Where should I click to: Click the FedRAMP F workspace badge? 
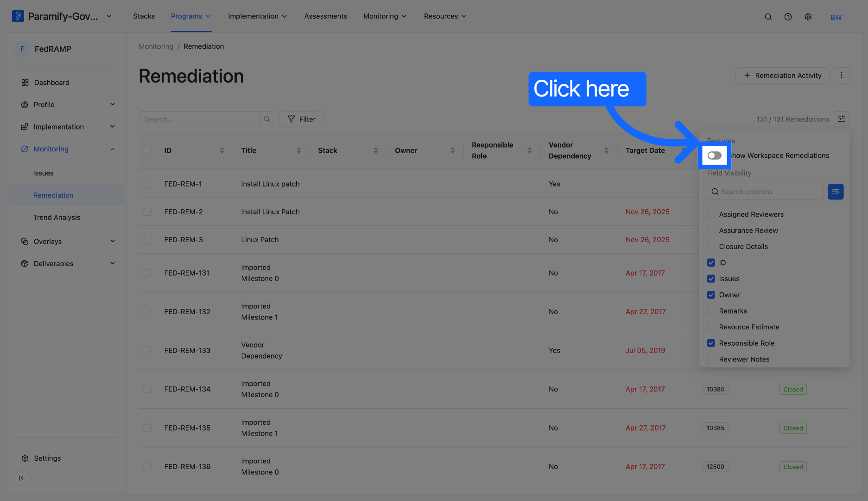[22, 49]
